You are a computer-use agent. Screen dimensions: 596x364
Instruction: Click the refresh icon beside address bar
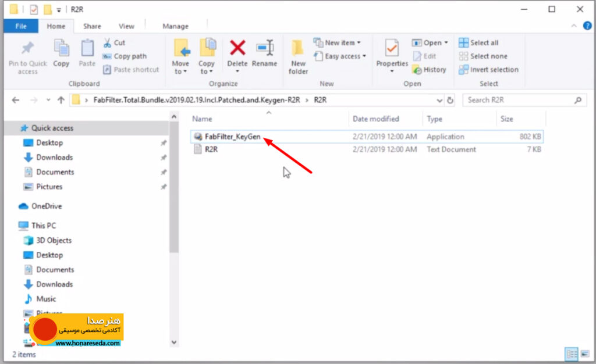(x=450, y=100)
